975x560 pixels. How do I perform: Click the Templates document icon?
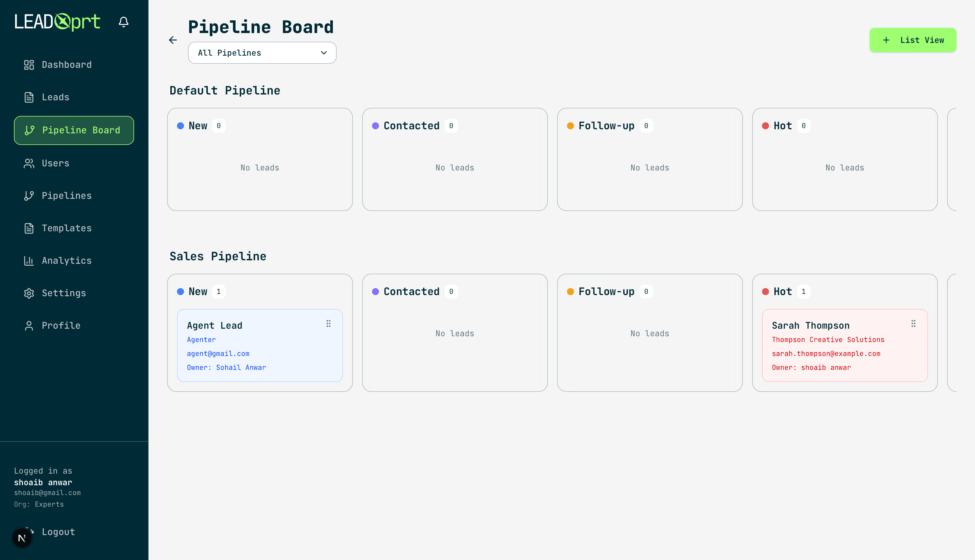(x=29, y=228)
